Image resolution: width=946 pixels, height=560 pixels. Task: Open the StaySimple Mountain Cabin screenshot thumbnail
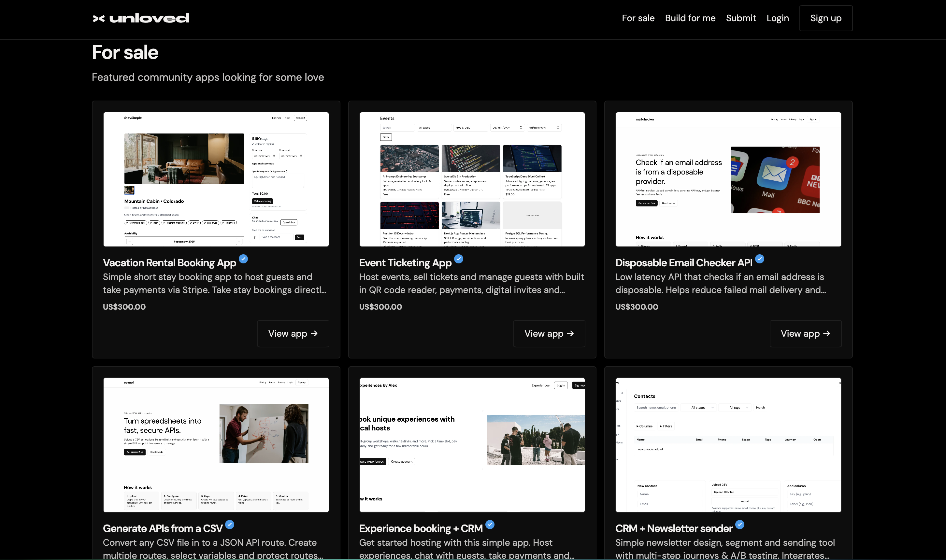pyautogui.click(x=216, y=179)
